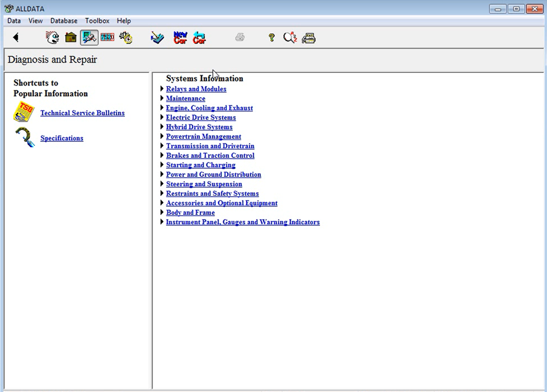The image size is (547, 392).
Task: Click the New Car toolbar icon
Action: point(180,38)
